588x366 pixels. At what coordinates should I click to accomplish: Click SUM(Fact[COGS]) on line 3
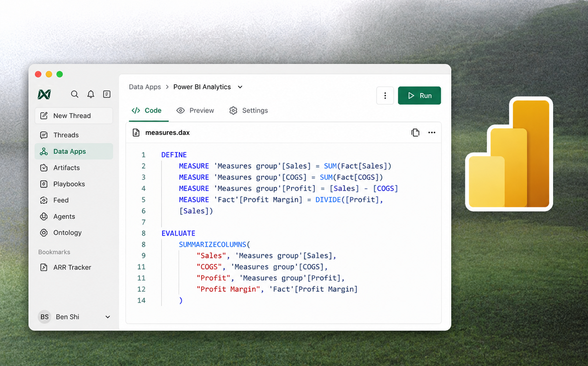(351, 178)
